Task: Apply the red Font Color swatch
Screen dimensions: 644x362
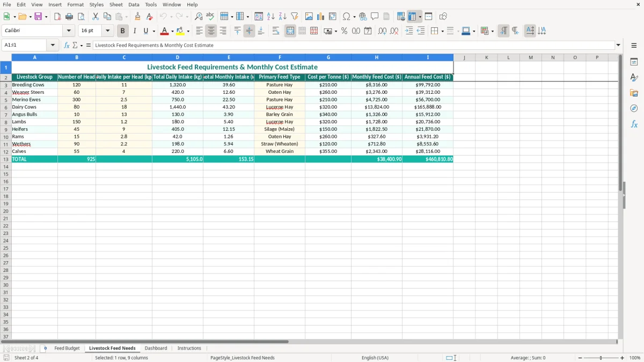Action: (x=165, y=31)
